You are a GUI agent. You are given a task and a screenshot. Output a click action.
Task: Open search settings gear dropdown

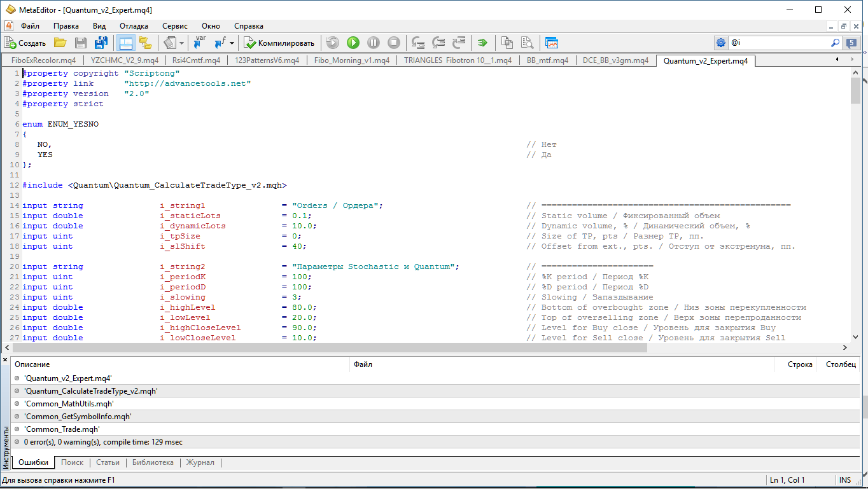[720, 43]
